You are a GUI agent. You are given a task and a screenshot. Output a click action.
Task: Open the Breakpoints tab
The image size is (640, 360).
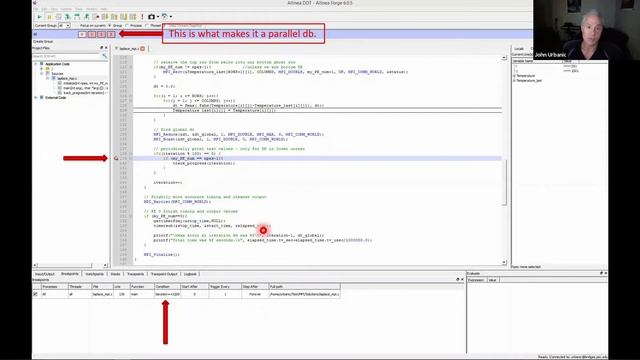click(x=70, y=274)
